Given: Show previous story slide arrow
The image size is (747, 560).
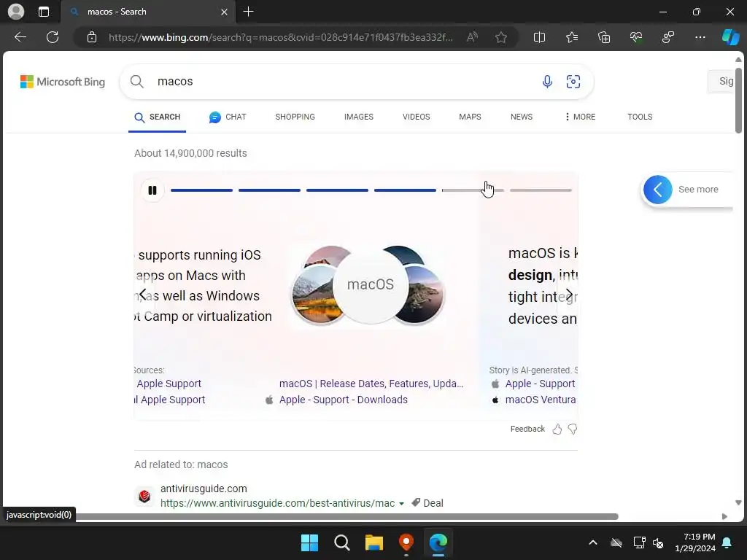Looking at the screenshot, I should tap(143, 295).
